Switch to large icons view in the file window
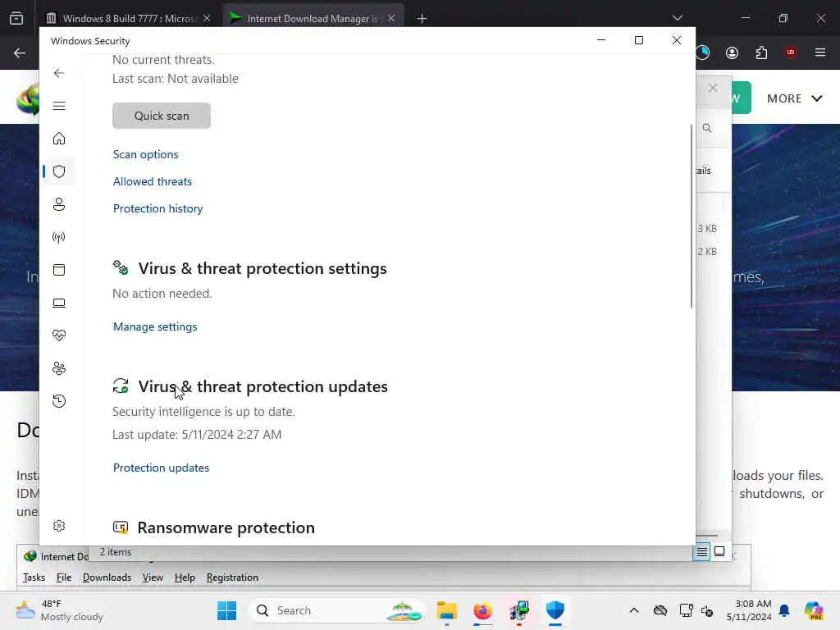Screen dimensions: 840x630 [719, 551]
